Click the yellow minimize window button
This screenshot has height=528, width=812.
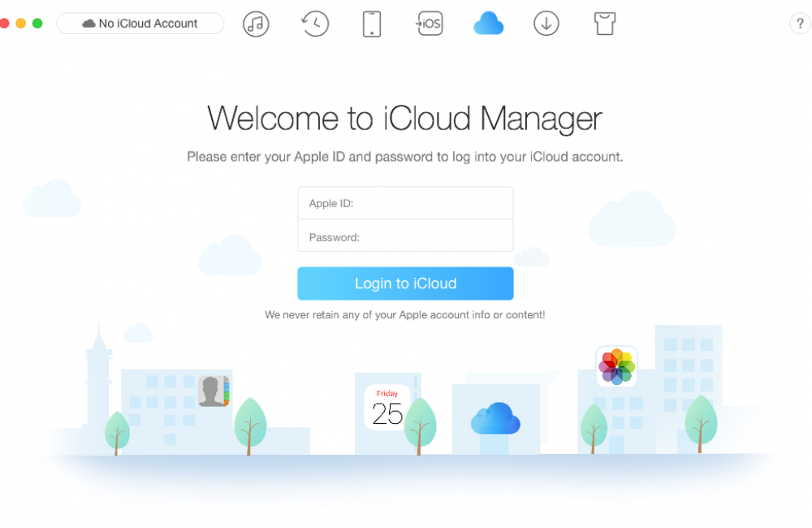(x=21, y=24)
